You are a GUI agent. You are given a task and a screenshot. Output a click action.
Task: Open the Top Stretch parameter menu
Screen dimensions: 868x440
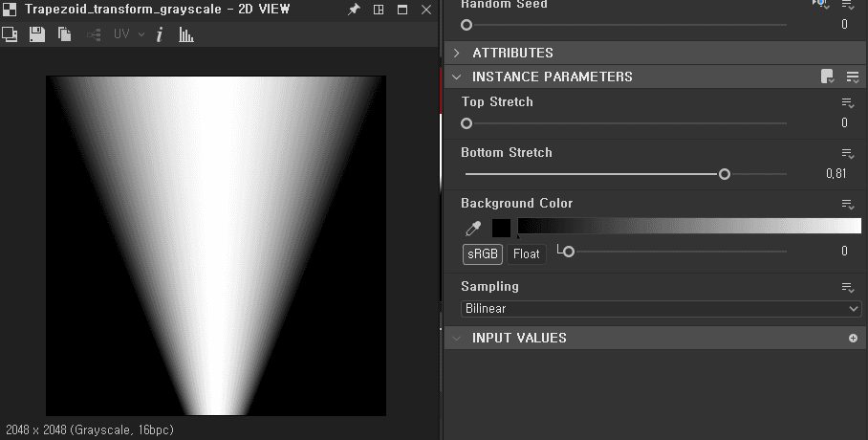click(848, 102)
